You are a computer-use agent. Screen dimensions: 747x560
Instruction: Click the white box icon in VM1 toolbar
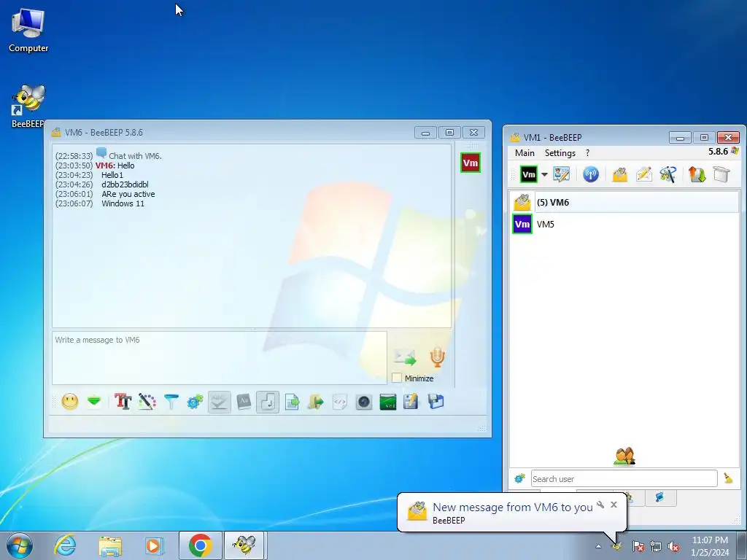(721, 174)
